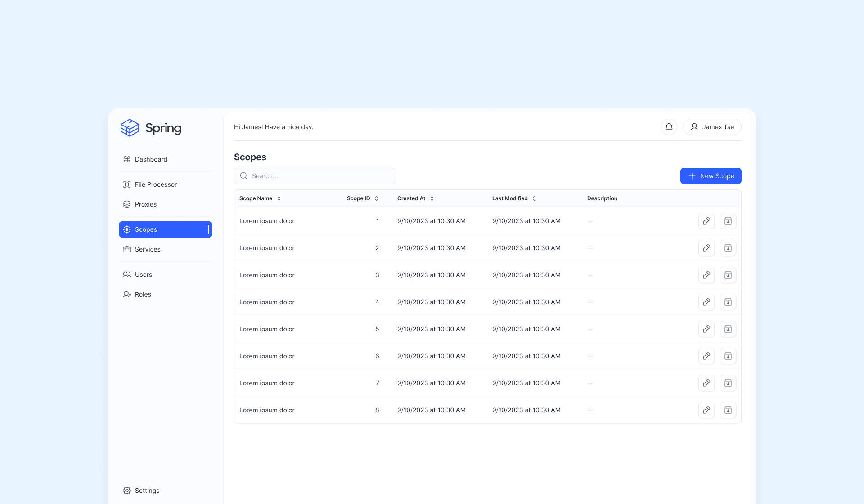Sort by Scope ID column arrows
The height and width of the screenshot is (504, 864).
[377, 198]
